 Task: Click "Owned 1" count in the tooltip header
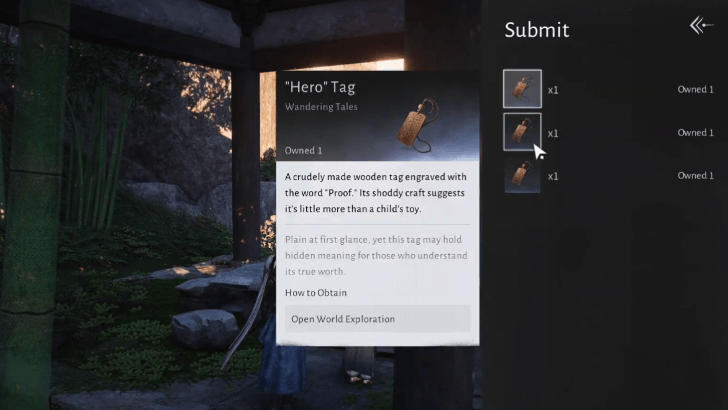point(303,150)
